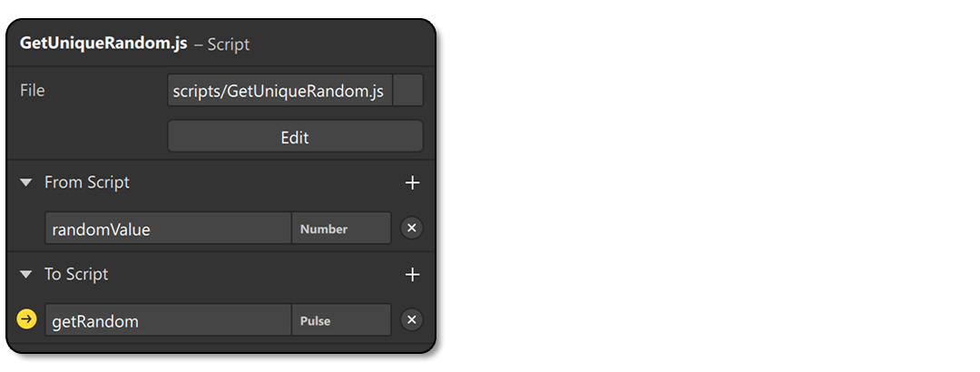
Task: Click the yellow pulse arrow beside getRandom
Action: [26, 319]
